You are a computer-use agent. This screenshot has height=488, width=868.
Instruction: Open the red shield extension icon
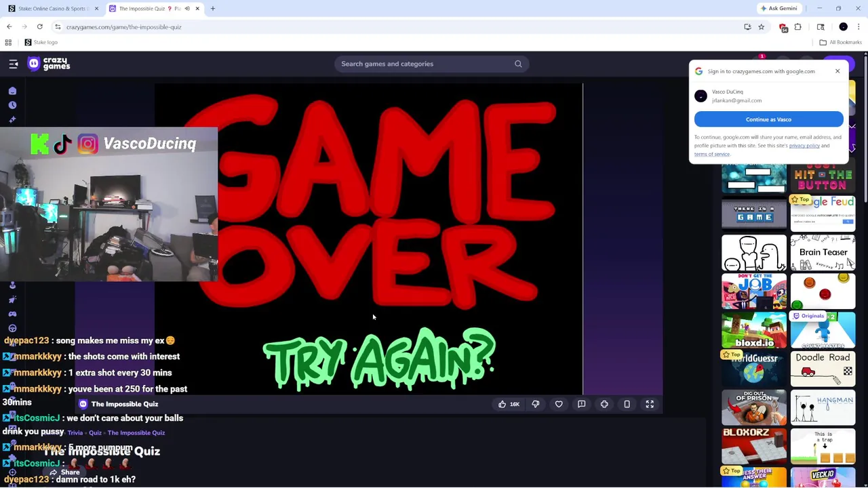[x=783, y=27]
